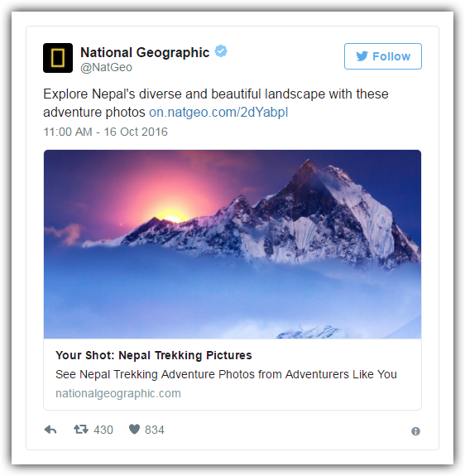Open the on.natgeo.com/2dYabpl link
The height and width of the screenshot is (476, 465).
point(218,113)
